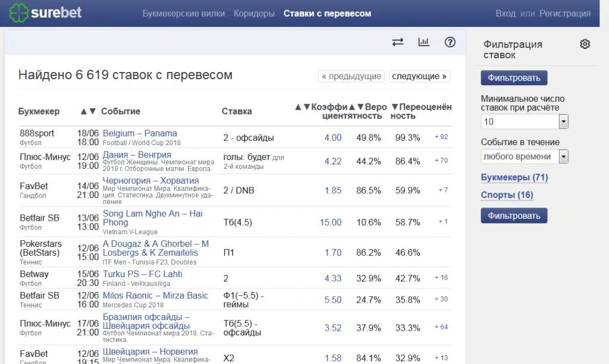The width and height of the screenshot is (609, 364).
Task: Expand the Спорты (16) list
Action: (507, 195)
